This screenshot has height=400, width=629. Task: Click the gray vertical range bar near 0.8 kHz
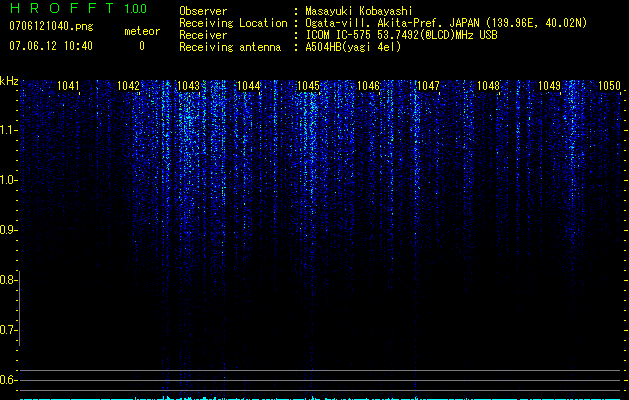coord(19,308)
